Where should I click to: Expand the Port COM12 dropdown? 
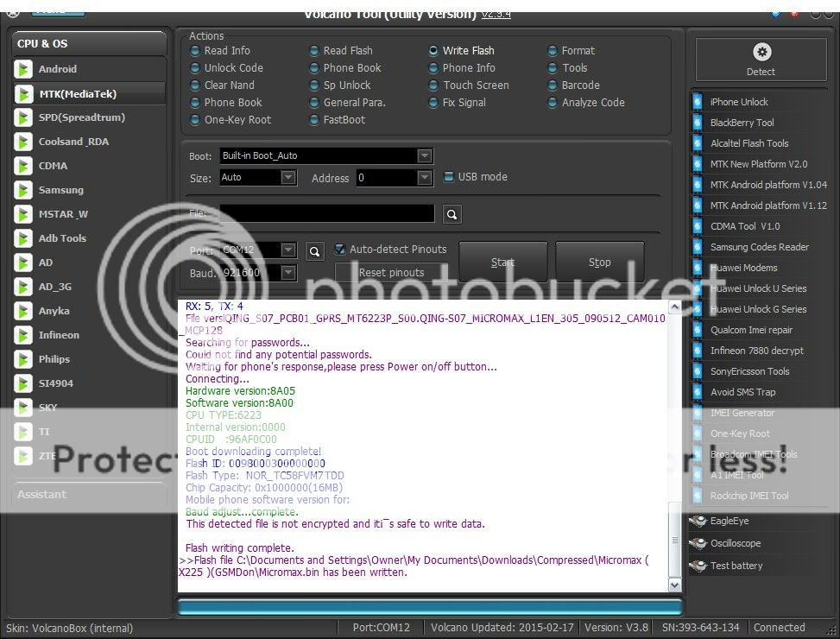pyautogui.click(x=288, y=250)
